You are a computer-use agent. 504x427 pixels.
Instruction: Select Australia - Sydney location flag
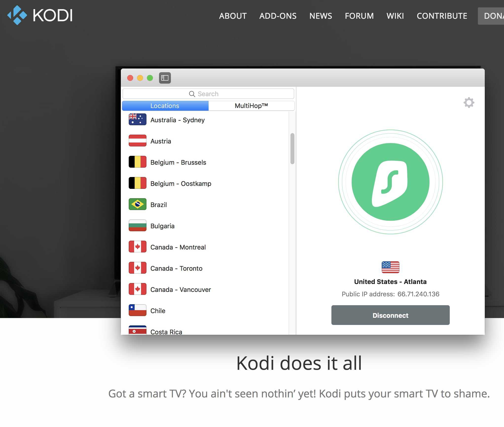tap(137, 120)
